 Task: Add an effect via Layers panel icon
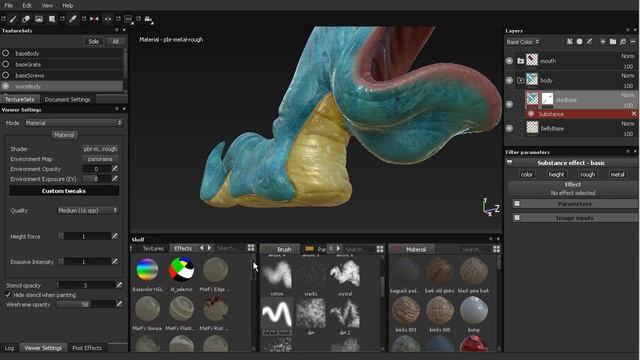coord(569,42)
